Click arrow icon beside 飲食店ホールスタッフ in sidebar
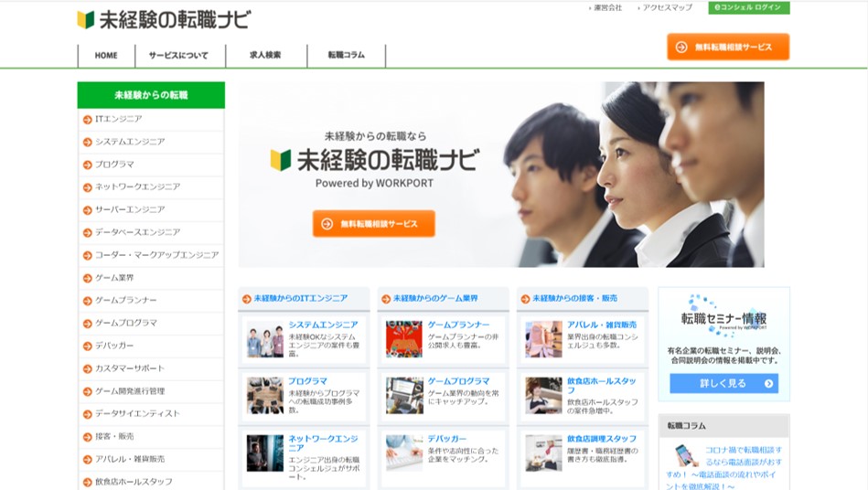 (x=88, y=483)
